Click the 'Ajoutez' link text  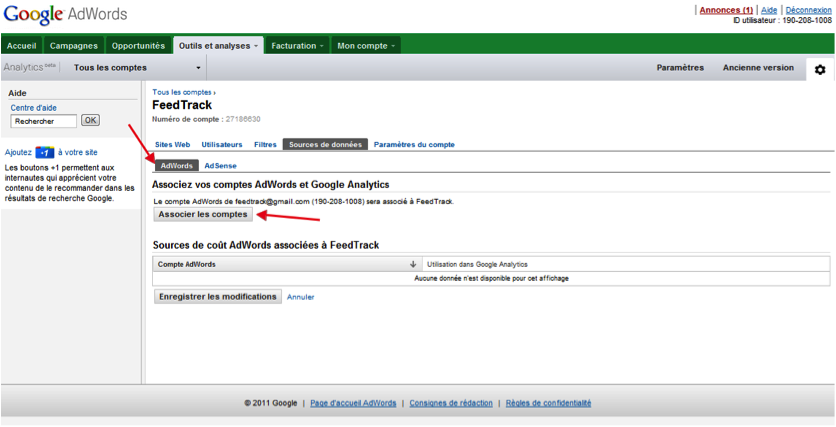[18, 152]
